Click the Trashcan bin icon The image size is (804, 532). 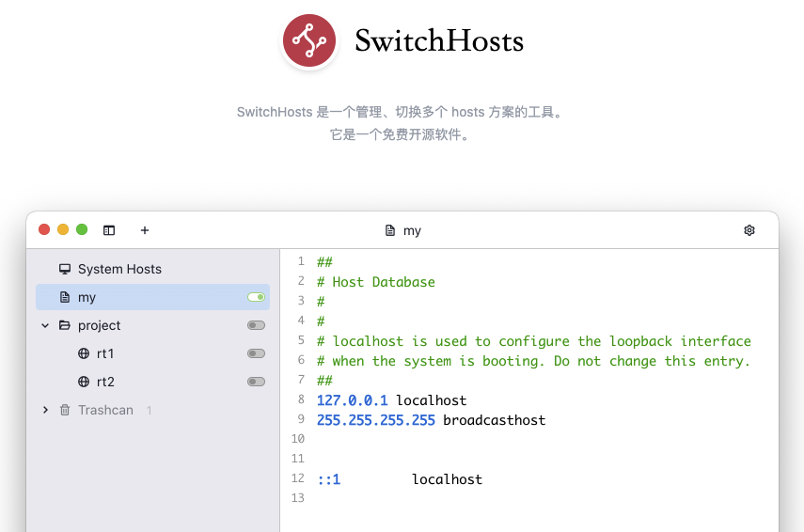tap(65, 410)
